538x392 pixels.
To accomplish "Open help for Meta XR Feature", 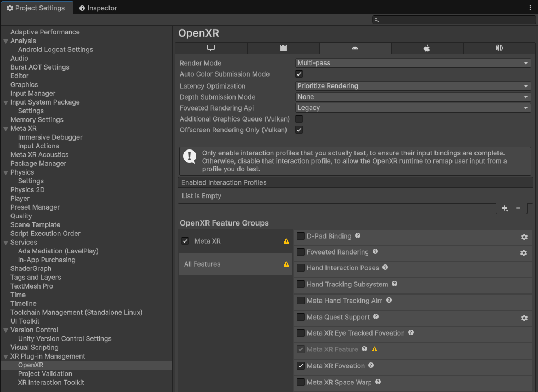I will coord(364,349).
